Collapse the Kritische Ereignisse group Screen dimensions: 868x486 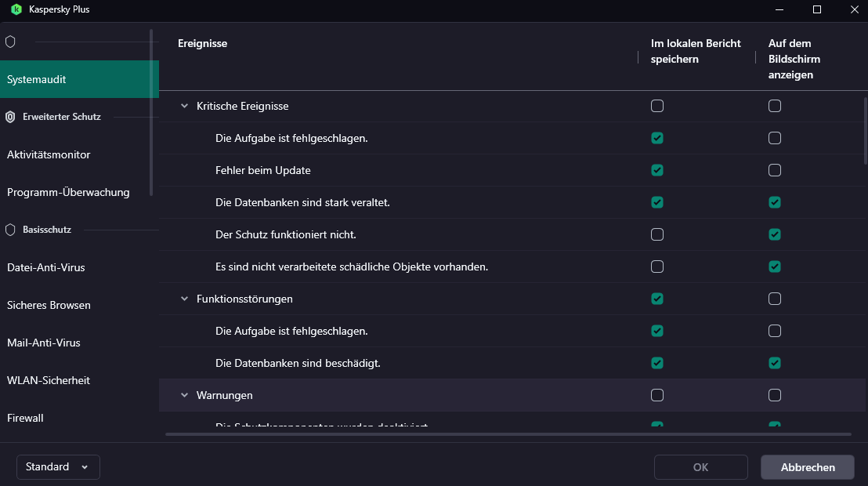pos(185,106)
